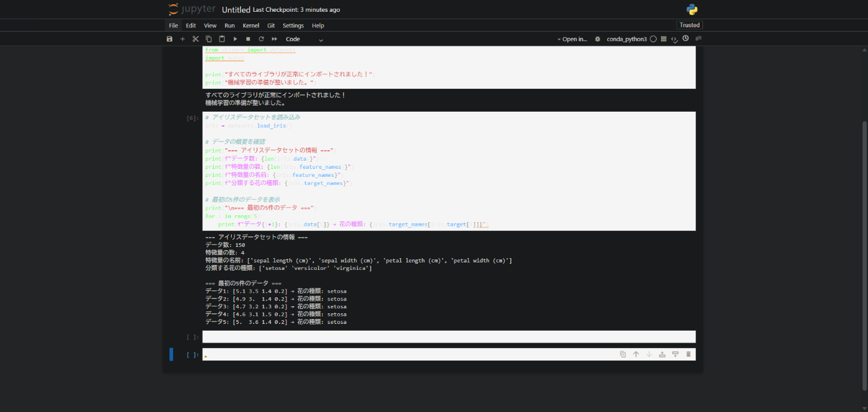Insert a cell with the plus icon
Image resolution: width=868 pixels, height=412 pixels.
[182, 39]
